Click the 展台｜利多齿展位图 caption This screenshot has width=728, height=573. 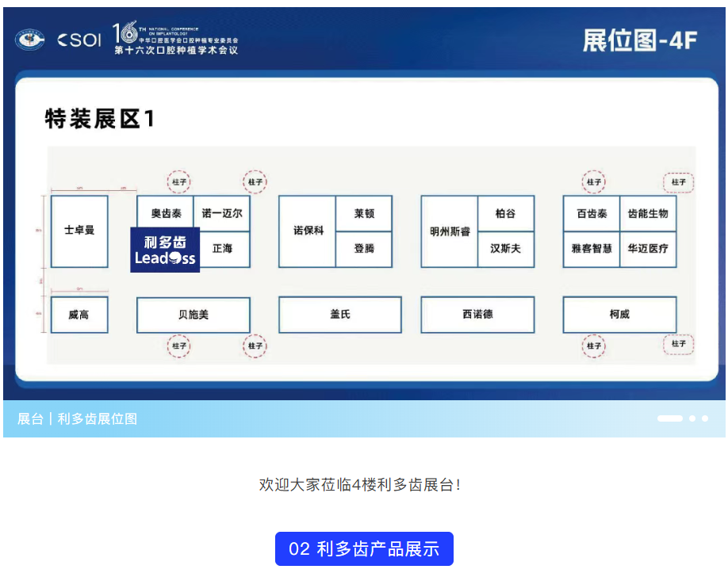[x=78, y=418]
